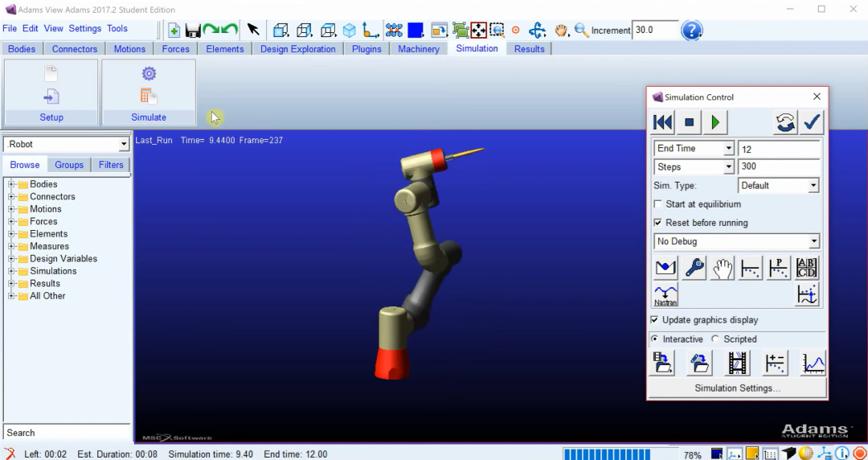Click the Nastran export icon

pyautogui.click(x=665, y=295)
